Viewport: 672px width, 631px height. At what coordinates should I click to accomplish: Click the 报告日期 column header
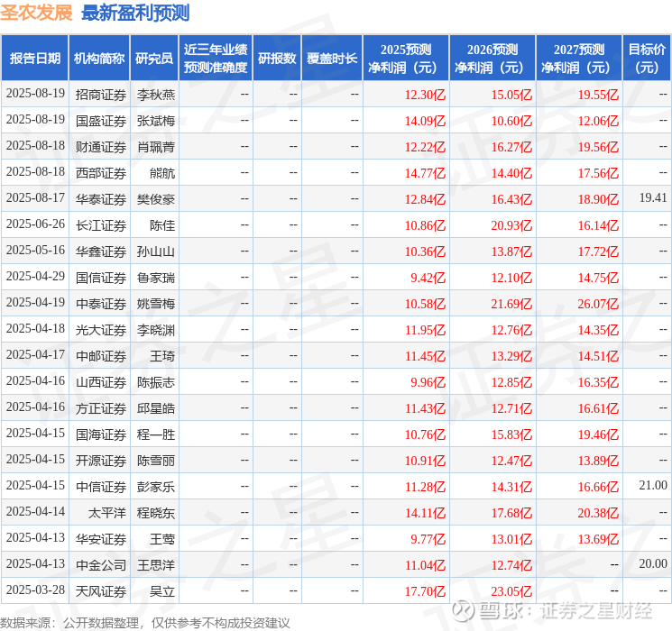(x=34, y=59)
